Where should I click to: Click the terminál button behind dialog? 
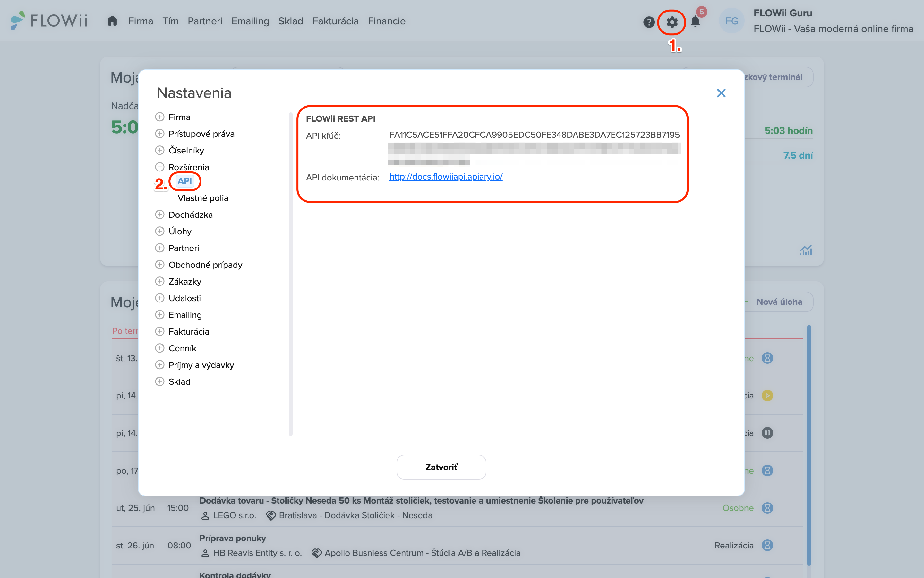pyautogui.click(x=779, y=77)
